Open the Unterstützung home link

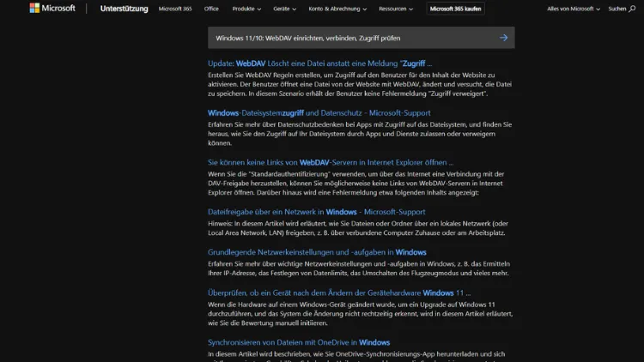point(124,9)
